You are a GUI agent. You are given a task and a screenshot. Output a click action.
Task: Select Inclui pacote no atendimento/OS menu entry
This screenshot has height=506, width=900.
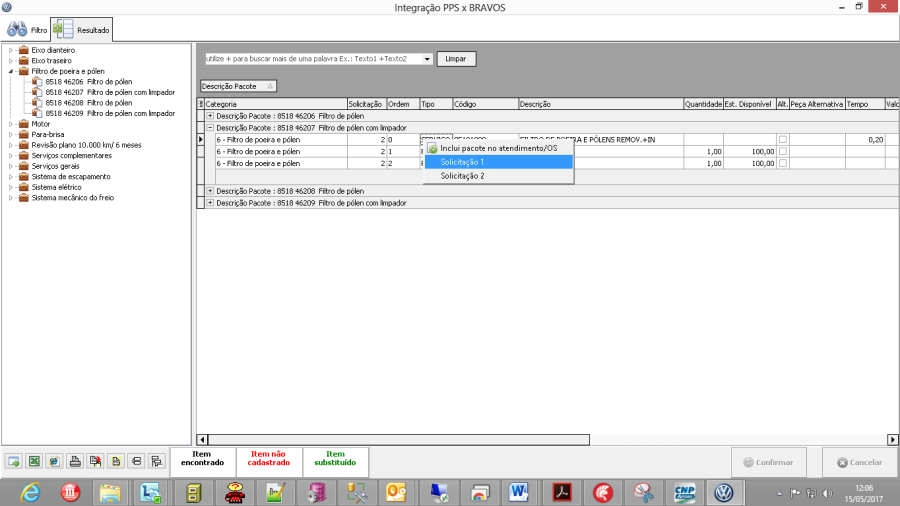tap(498, 148)
